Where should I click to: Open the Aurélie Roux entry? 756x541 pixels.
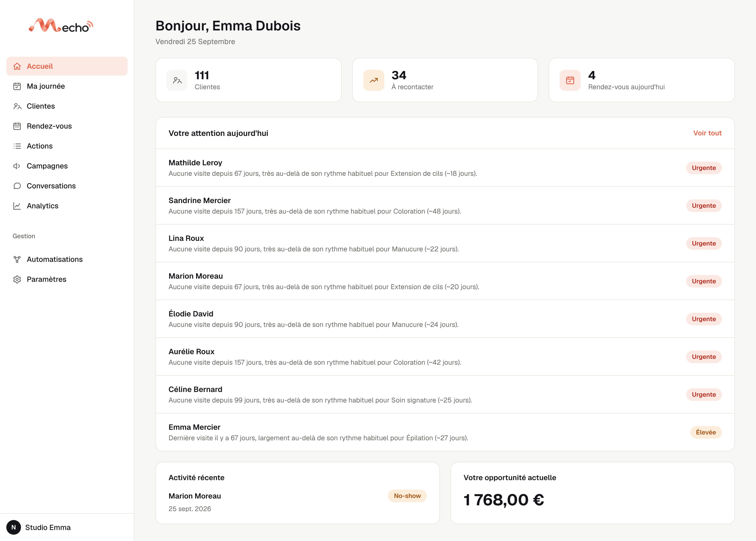[x=445, y=357]
